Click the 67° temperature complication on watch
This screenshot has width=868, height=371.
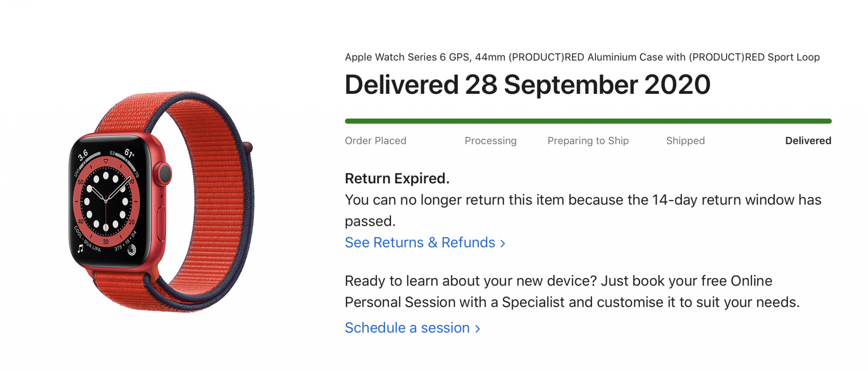[x=129, y=153]
